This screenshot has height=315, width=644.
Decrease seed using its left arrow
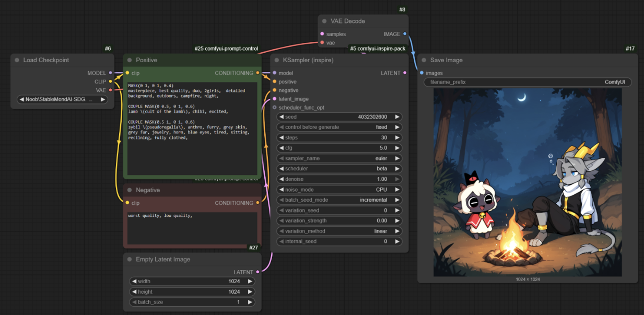[282, 117]
